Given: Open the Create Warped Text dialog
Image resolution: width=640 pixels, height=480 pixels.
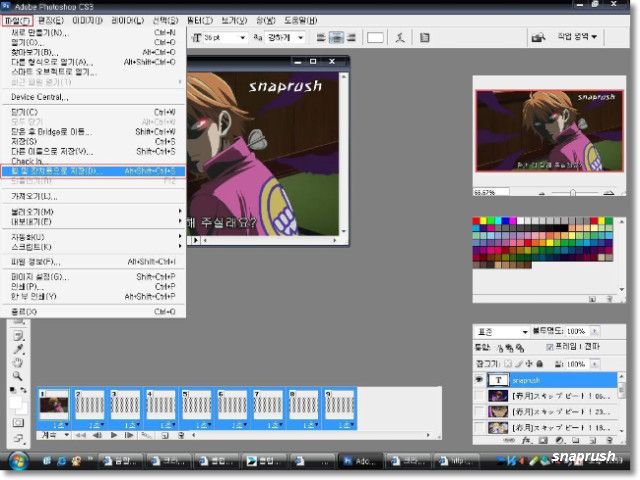Looking at the screenshot, I should point(400,38).
